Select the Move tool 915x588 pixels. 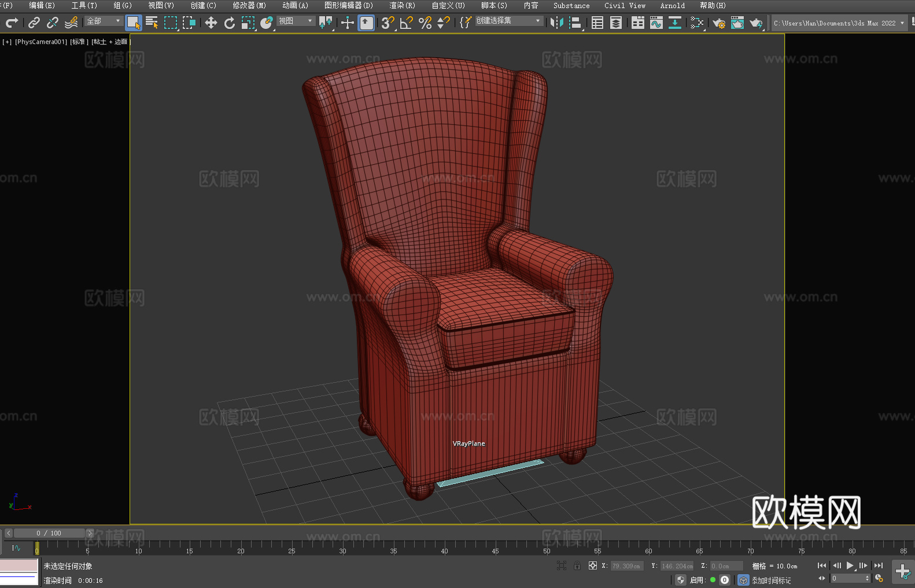[x=211, y=23]
